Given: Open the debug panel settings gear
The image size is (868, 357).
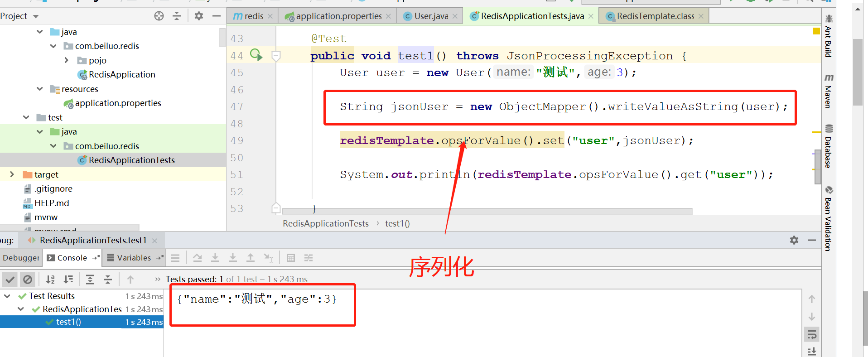Looking at the screenshot, I should click(x=794, y=240).
